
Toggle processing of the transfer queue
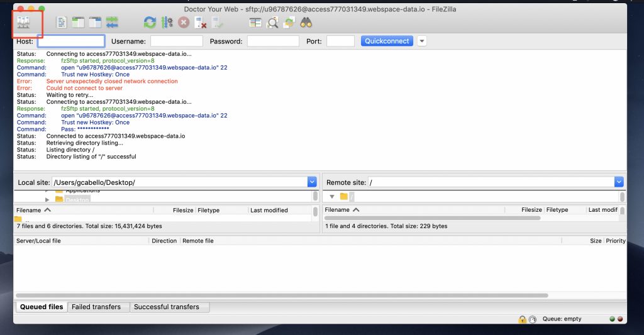tap(167, 23)
